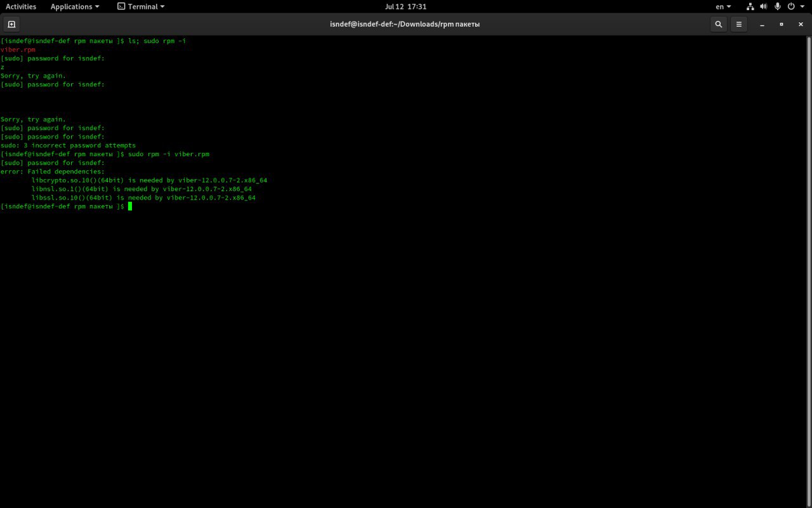Click the volume speaker icon
The height and width of the screenshot is (508, 812).
(763, 6)
